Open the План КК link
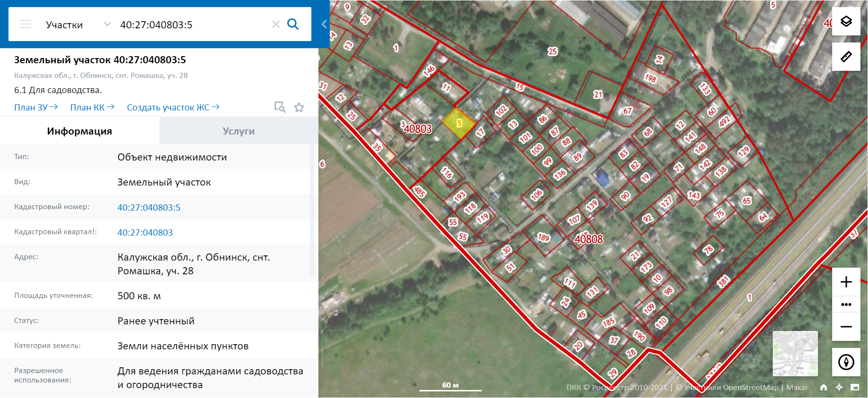This screenshot has width=868, height=398. 92,107
